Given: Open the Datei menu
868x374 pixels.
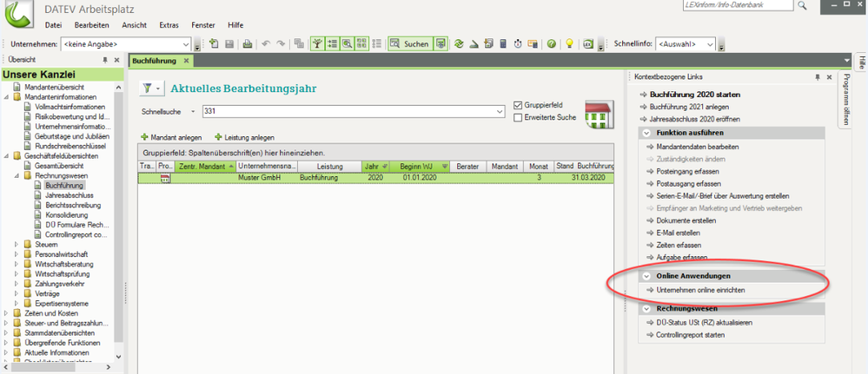Looking at the screenshot, I should pos(53,25).
